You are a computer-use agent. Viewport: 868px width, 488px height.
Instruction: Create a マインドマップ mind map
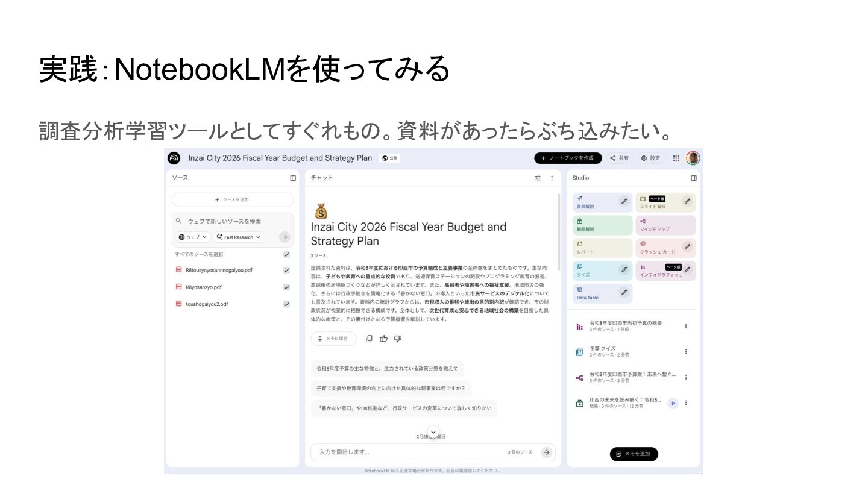(665, 225)
